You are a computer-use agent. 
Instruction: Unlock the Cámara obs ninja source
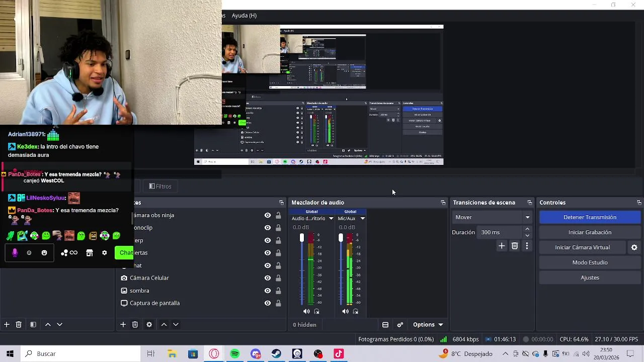pos(278,215)
